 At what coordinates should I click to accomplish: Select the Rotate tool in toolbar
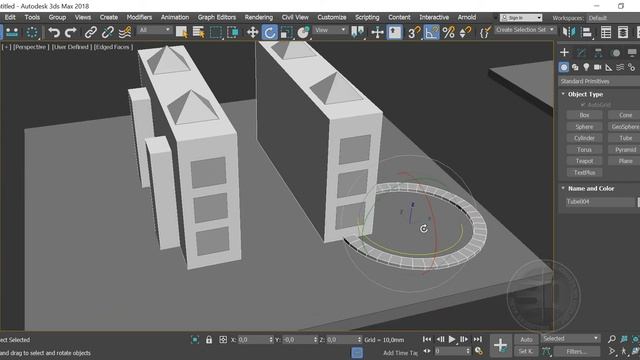coord(269,32)
